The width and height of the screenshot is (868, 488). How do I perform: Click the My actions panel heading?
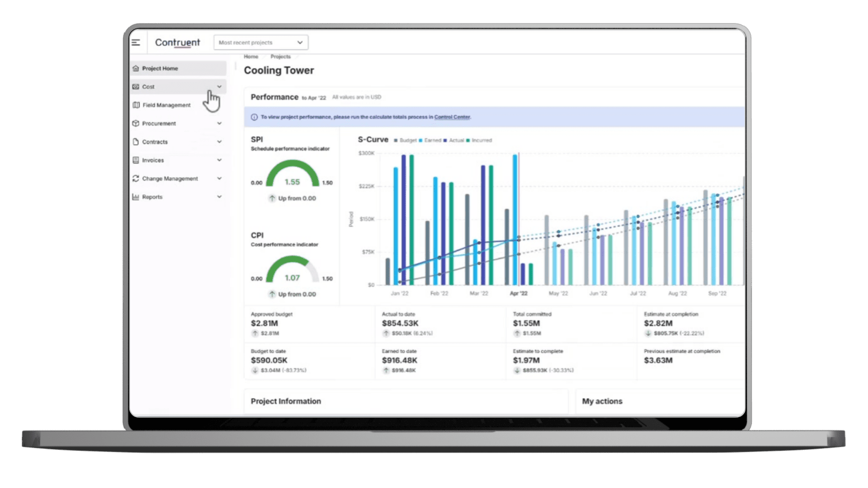click(x=602, y=401)
